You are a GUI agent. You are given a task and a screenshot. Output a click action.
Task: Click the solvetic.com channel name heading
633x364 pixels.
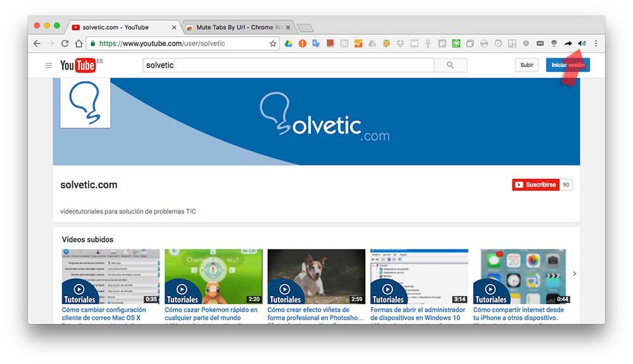pyautogui.click(x=89, y=185)
